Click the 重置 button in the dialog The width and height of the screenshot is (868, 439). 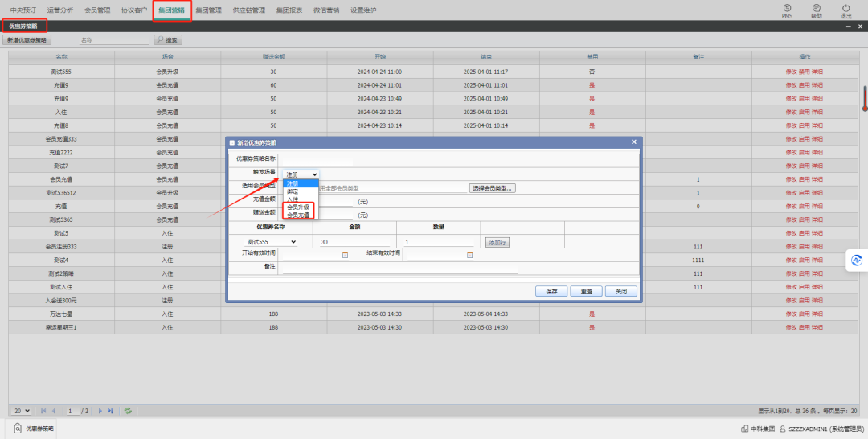(586, 291)
